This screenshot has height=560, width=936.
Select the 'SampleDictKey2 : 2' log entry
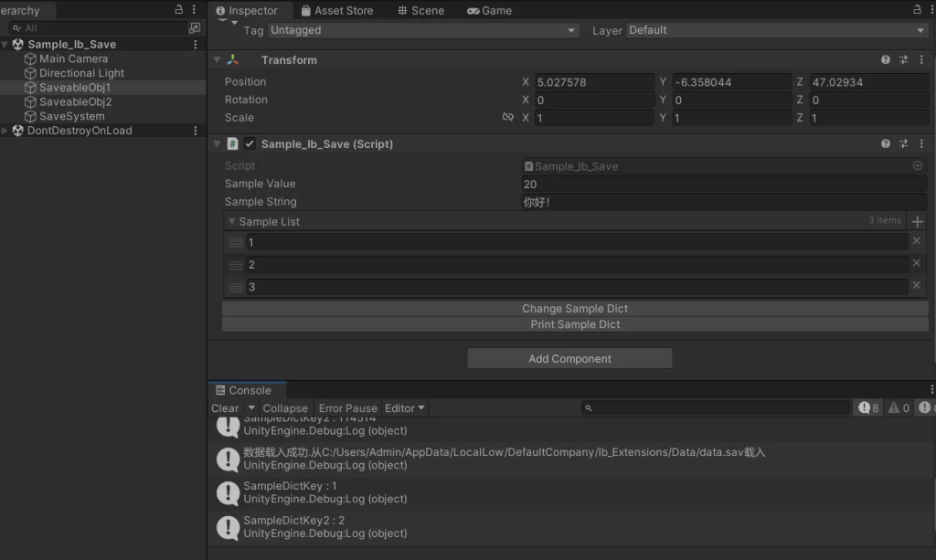click(x=570, y=527)
